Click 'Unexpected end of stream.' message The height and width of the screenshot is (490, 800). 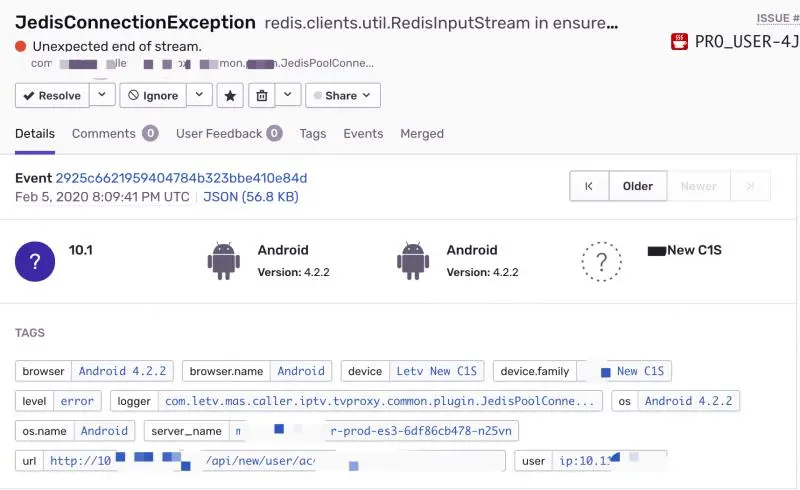pos(117,46)
